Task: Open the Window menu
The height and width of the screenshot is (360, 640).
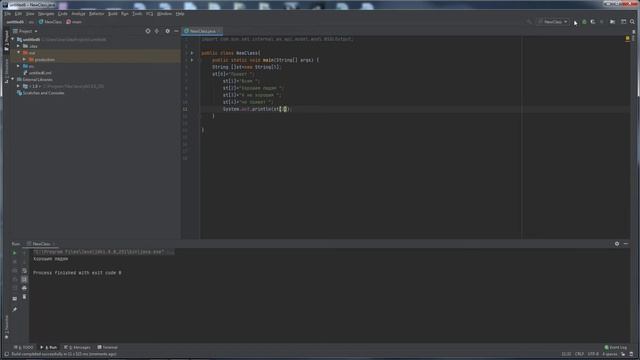Action: pyautogui.click(x=164, y=14)
